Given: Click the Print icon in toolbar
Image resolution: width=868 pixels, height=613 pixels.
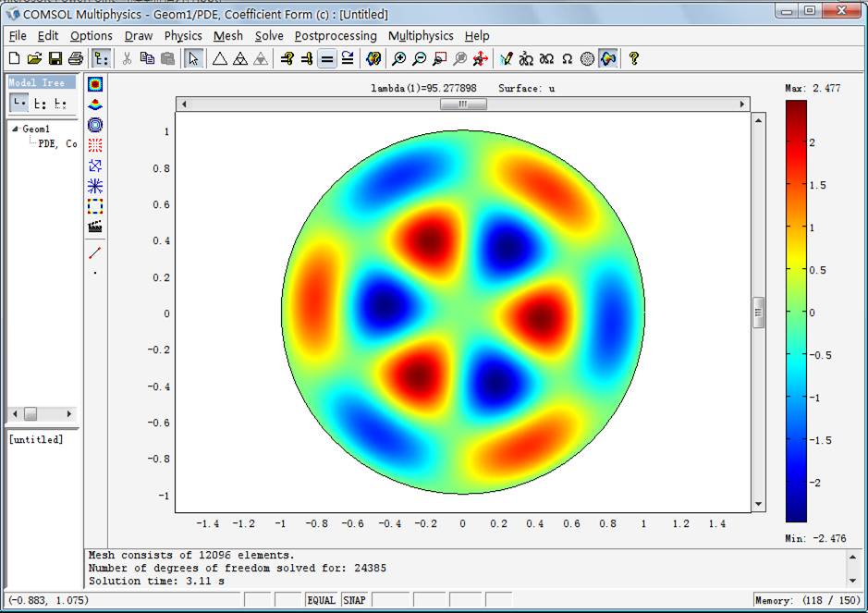Looking at the screenshot, I should 74,58.
